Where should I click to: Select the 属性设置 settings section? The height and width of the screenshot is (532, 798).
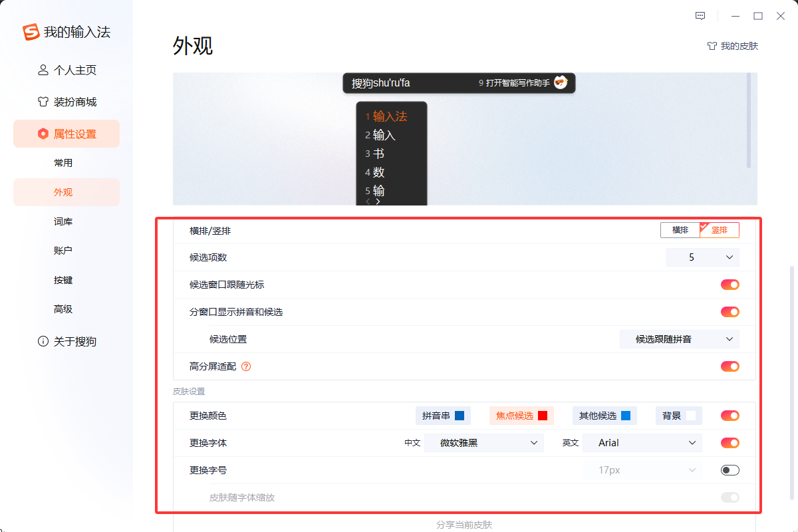66,133
